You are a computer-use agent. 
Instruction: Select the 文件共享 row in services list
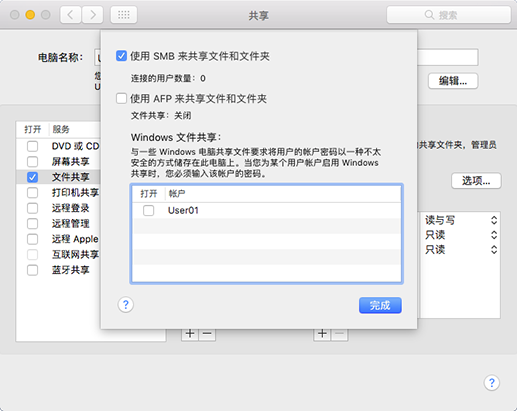point(59,177)
